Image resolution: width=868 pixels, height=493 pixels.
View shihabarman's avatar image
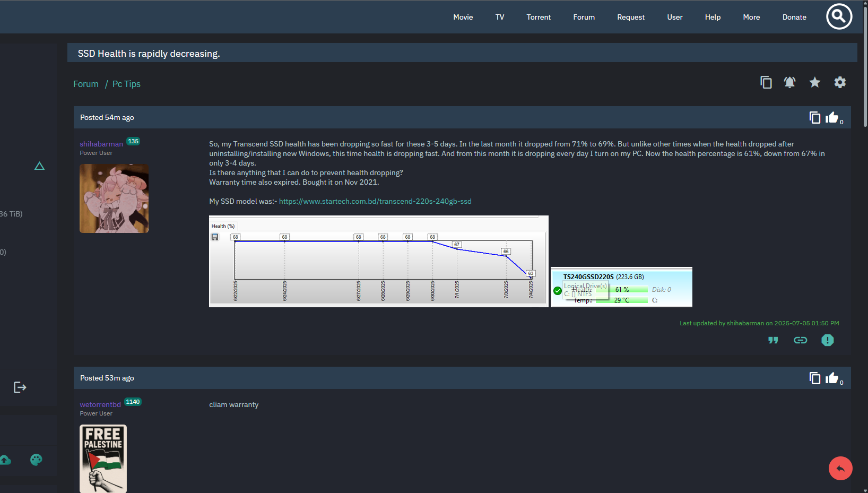(114, 198)
